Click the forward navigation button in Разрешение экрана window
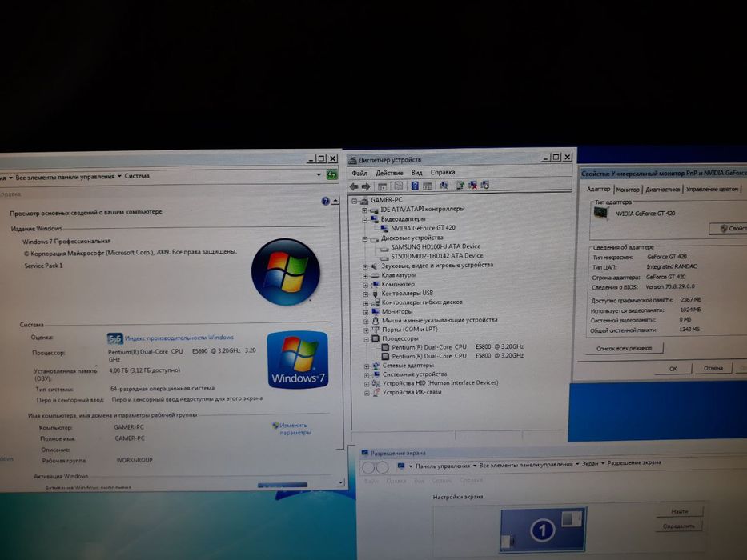 382,468
